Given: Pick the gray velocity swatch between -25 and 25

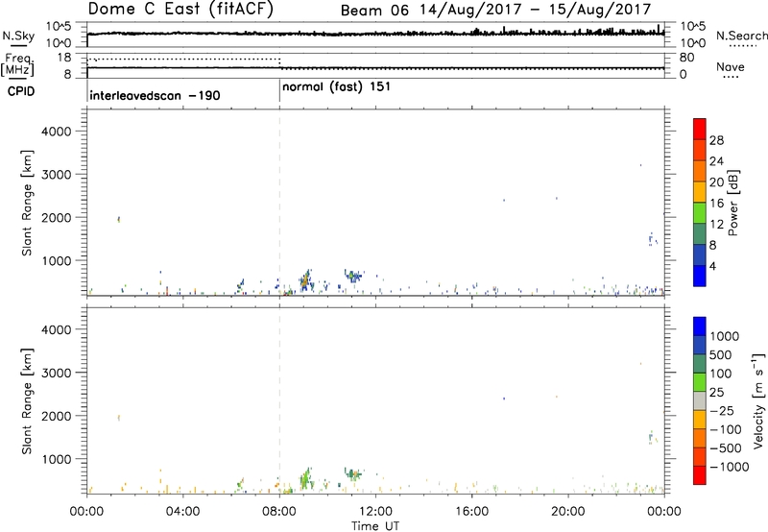Looking at the screenshot, I should coord(700,401).
